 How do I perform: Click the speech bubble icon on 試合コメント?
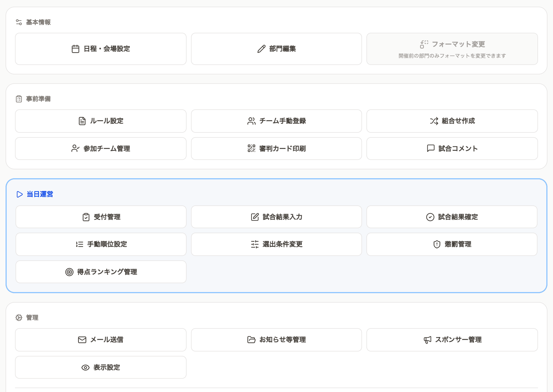tap(431, 149)
